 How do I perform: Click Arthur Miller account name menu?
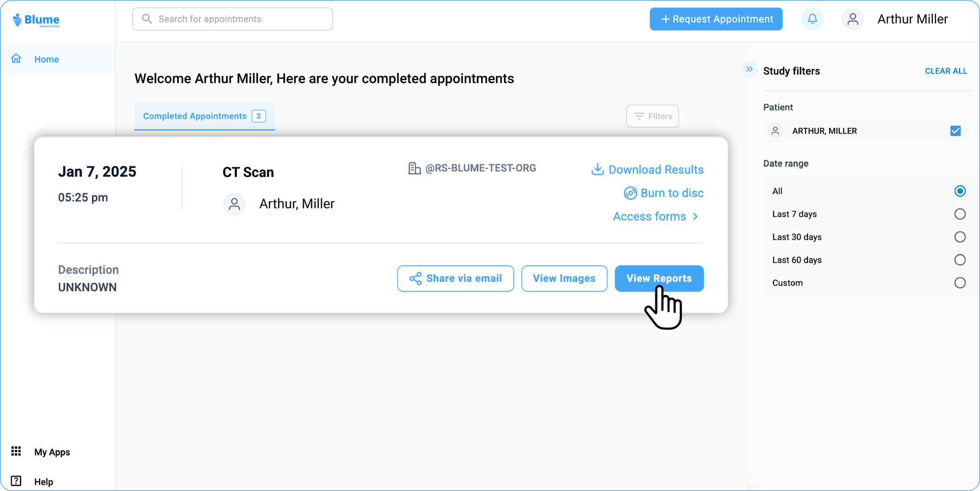pos(912,19)
